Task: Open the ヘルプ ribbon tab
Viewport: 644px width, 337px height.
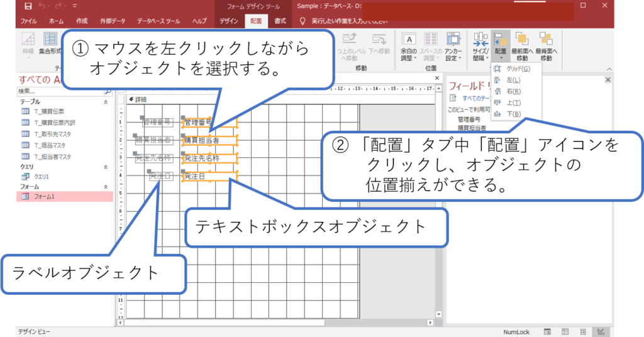Action: [199, 21]
